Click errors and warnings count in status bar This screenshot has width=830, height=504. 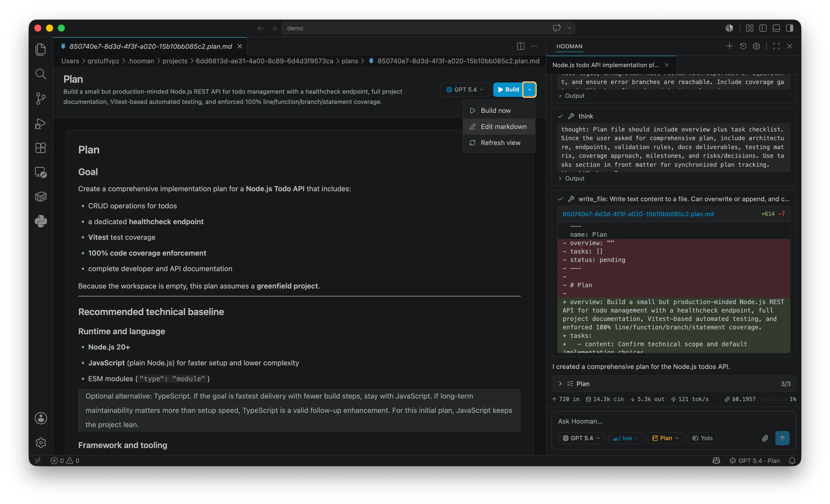click(x=65, y=461)
